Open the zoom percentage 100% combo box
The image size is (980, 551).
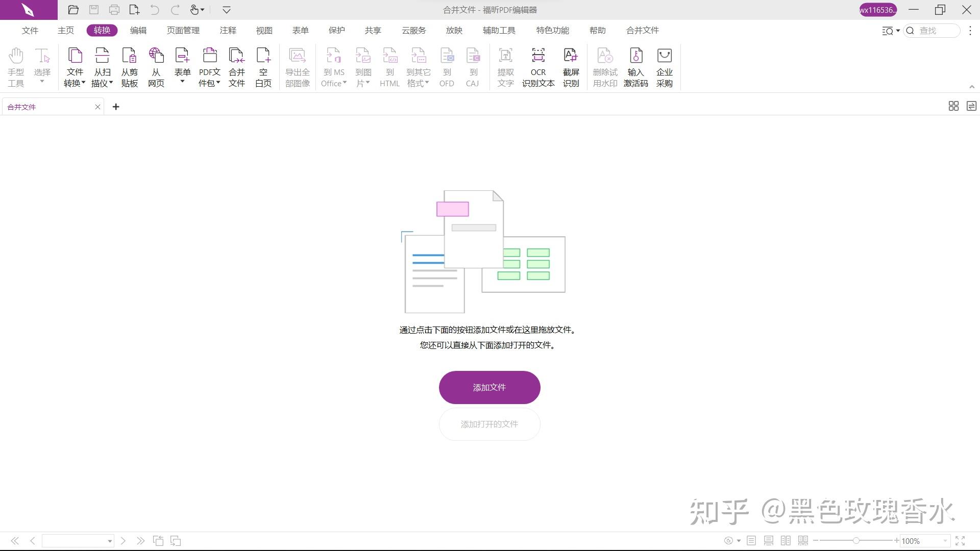point(924,541)
